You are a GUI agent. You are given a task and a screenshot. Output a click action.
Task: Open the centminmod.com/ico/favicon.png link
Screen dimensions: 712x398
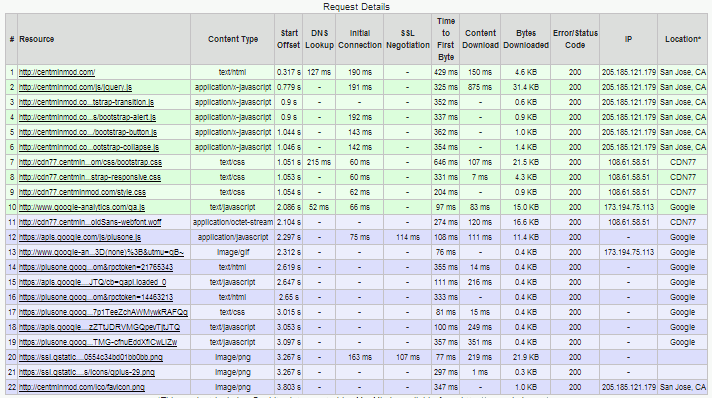point(82,387)
